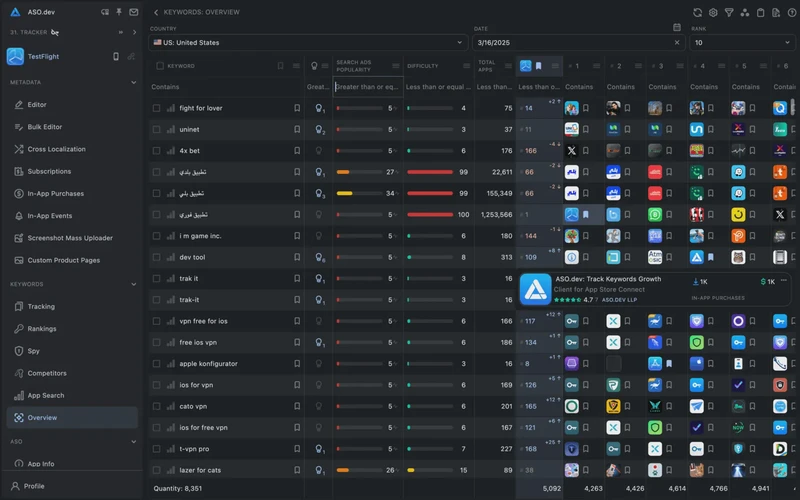
Task: Clear the date field with X button
Action: (x=677, y=43)
